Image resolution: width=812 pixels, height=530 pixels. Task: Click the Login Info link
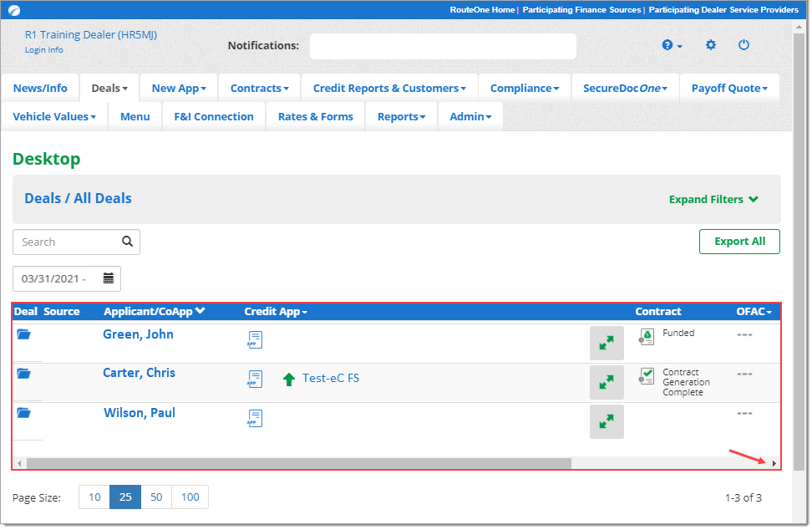(44, 49)
